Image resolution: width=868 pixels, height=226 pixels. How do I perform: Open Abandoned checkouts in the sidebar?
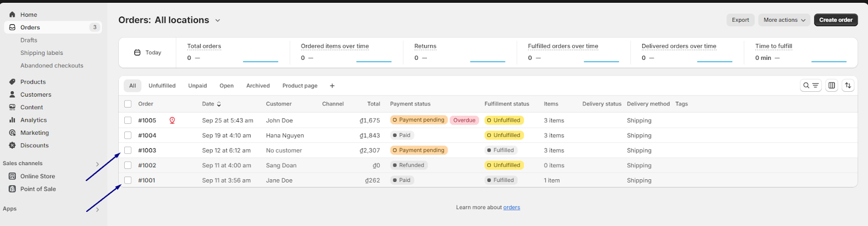(x=52, y=66)
